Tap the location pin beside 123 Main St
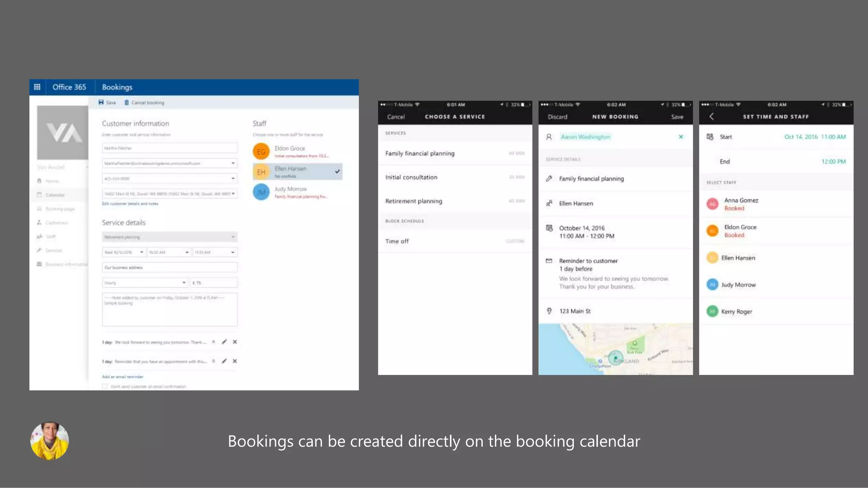868x488 pixels. tap(549, 311)
